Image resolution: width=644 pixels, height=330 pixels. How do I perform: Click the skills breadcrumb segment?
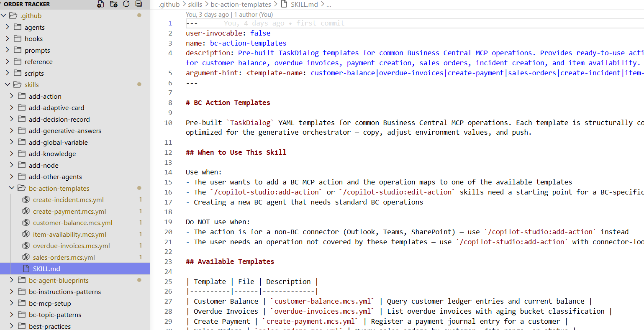click(195, 5)
